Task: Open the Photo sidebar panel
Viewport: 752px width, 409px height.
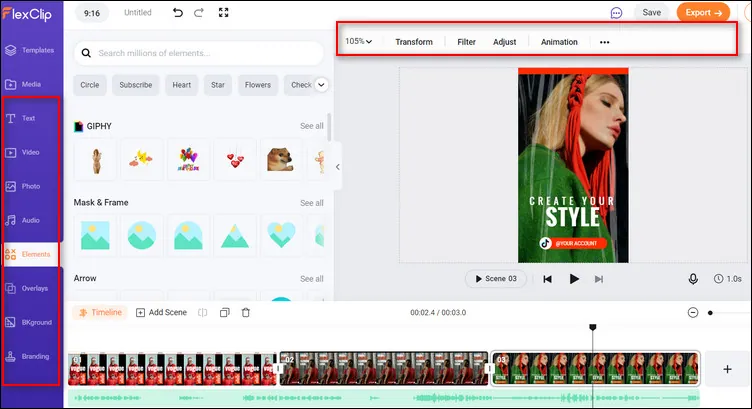Action: 24,186
